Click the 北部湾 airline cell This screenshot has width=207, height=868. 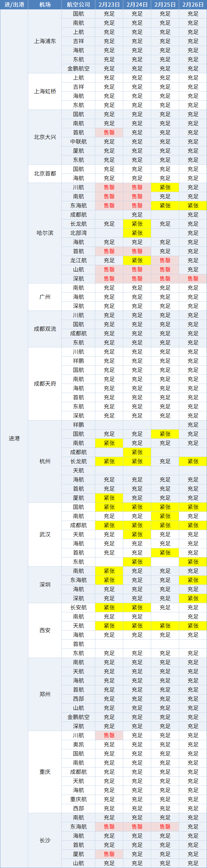[x=78, y=233]
